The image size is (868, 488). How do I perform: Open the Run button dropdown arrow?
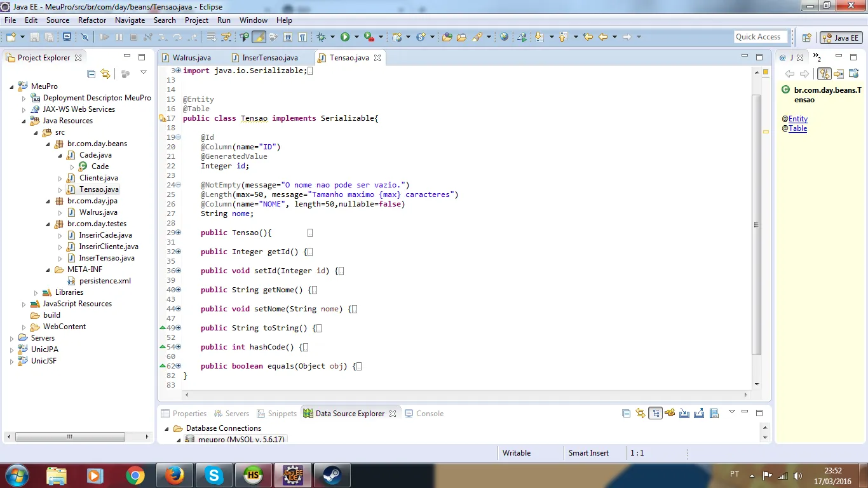tap(356, 37)
